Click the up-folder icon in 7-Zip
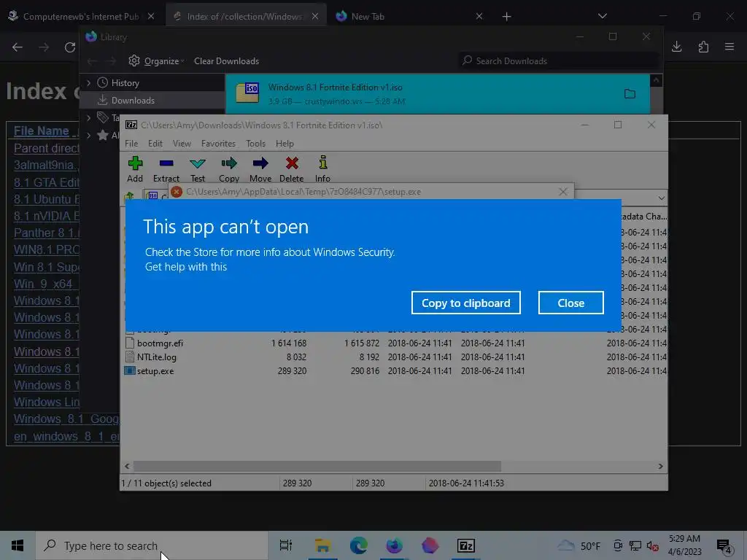Screen dimensions: 747x560 128,195
